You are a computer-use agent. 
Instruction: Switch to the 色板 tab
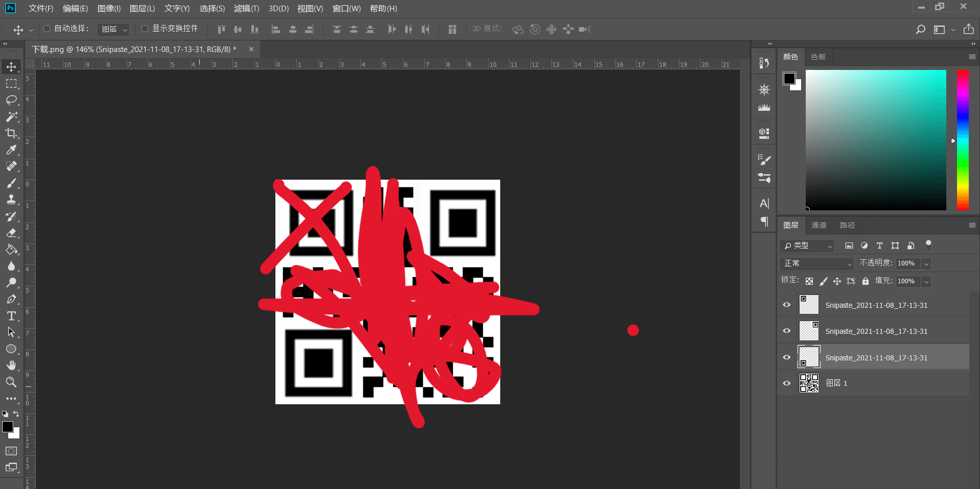tap(818, 57)
